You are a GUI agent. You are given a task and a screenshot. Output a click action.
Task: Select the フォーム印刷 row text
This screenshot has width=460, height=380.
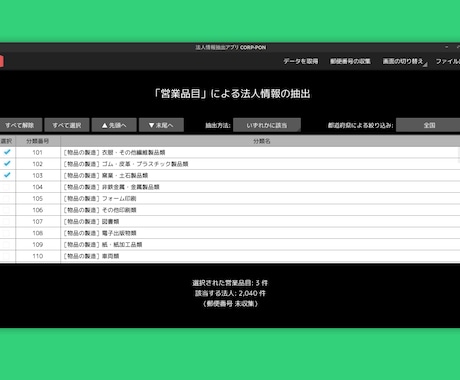pyautogui.click(x=119, y=199)
